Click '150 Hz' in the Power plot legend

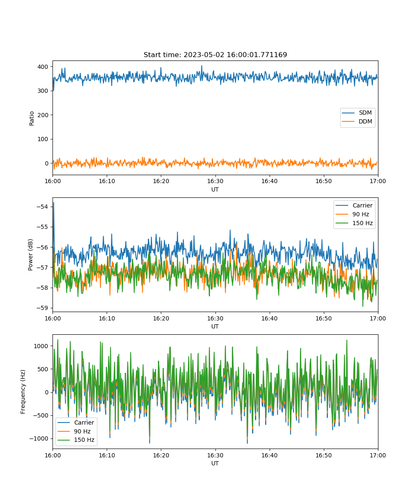click(362, 223)
